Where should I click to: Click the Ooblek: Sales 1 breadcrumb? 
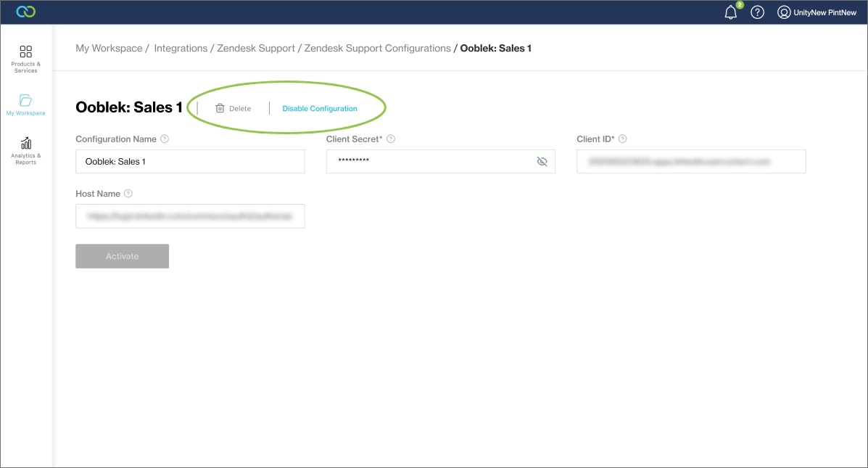click(495, 48)
